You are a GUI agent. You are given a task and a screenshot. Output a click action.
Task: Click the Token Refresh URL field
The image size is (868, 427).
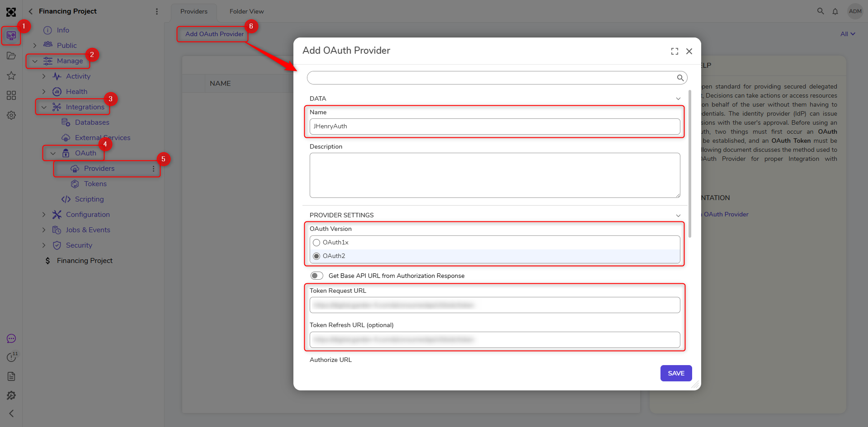[x=495, y=340]
